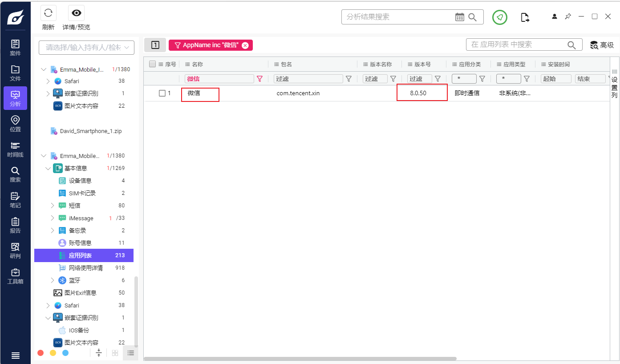Expand the 蓝牙 tree node
This screenshot has height=364, width=620.
pos(52,280)
